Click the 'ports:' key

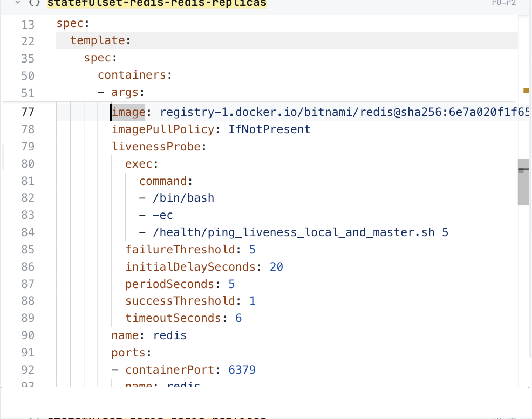pyautogui.click(x=131, y=353)
